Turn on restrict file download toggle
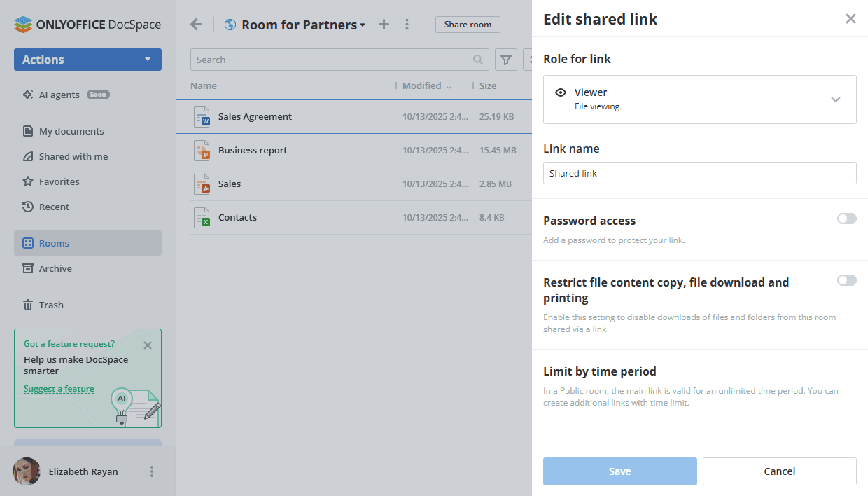Screen dimensions: 868x496 [846, 281]
